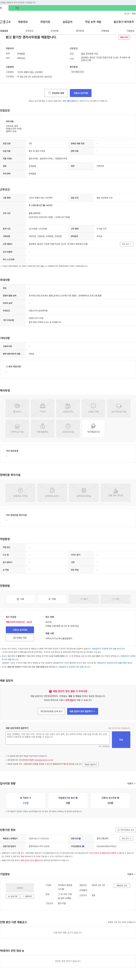136x980 pixels.
Task: Click the company LOGO thumbnail
Action: pyautogui.click(x=20, y=888)
